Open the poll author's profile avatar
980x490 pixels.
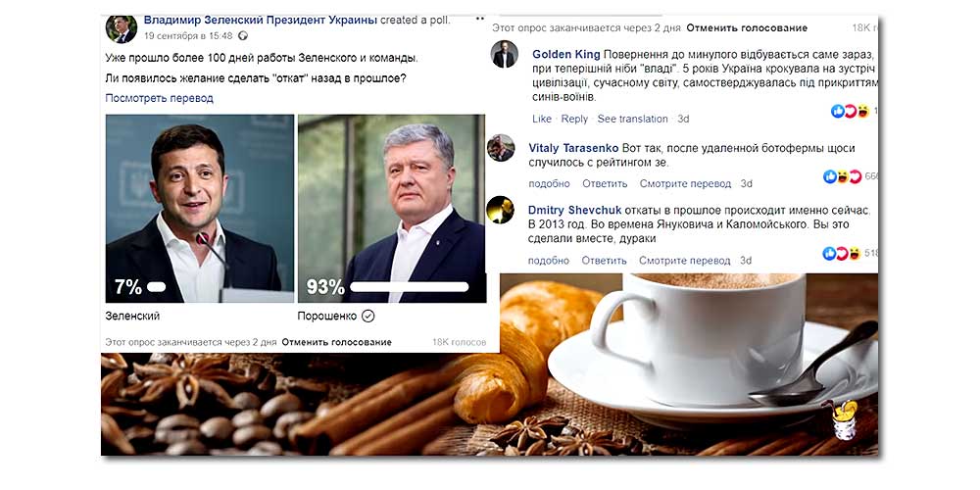[121, 29]
